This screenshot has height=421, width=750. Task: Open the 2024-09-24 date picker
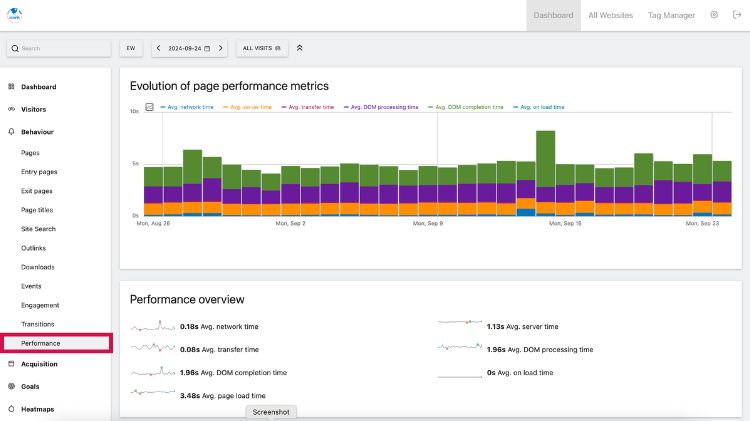pos(189,48)
